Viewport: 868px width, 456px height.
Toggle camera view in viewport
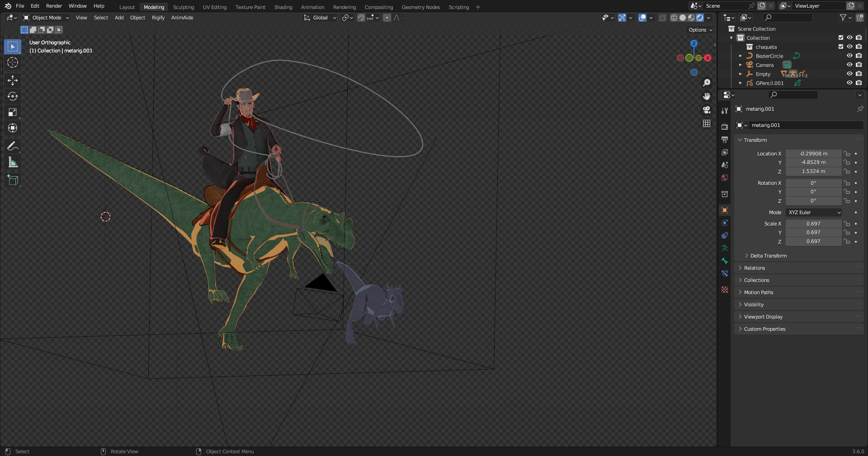[707, 110]
